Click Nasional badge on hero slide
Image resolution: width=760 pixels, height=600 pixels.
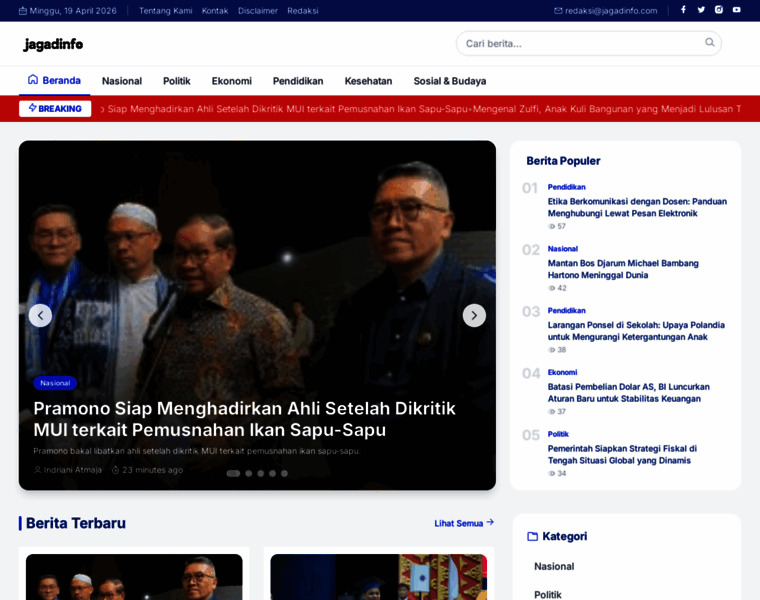[55, 383]
